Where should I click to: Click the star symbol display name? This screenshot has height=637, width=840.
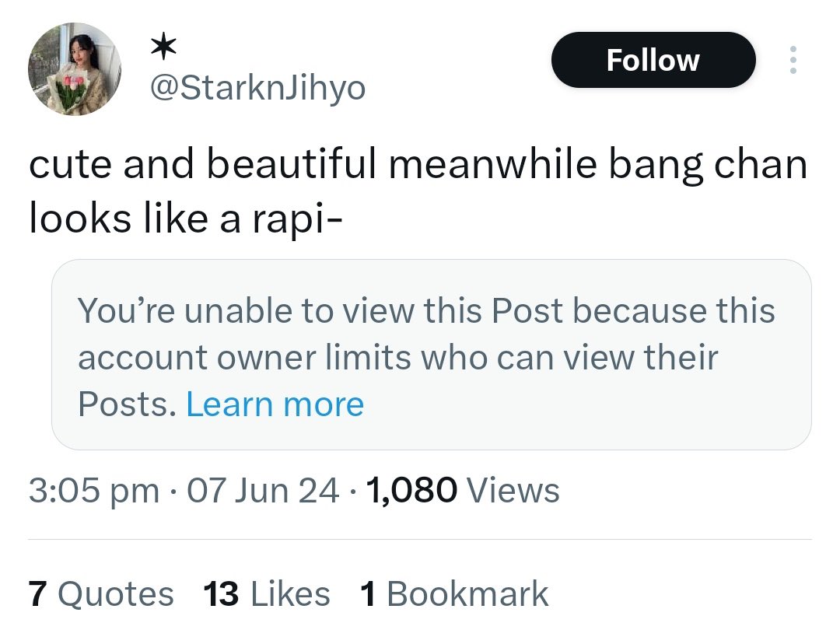pyautogui.click(x=163, y=47)
